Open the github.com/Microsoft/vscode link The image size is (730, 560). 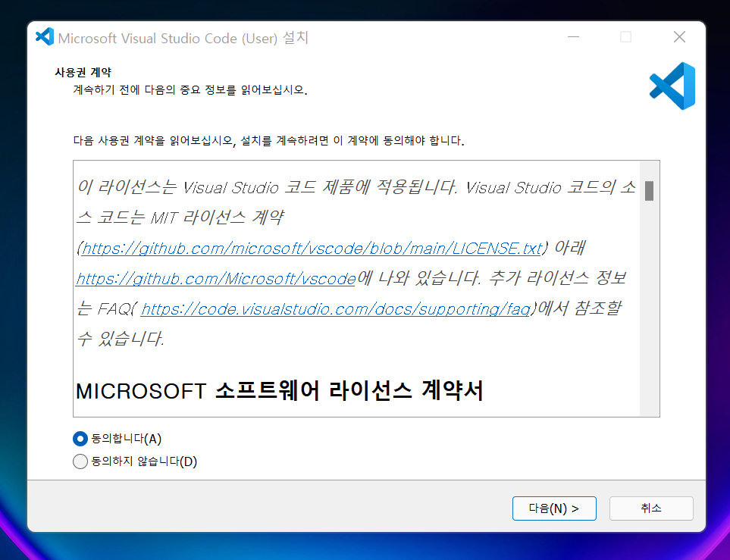216,278
